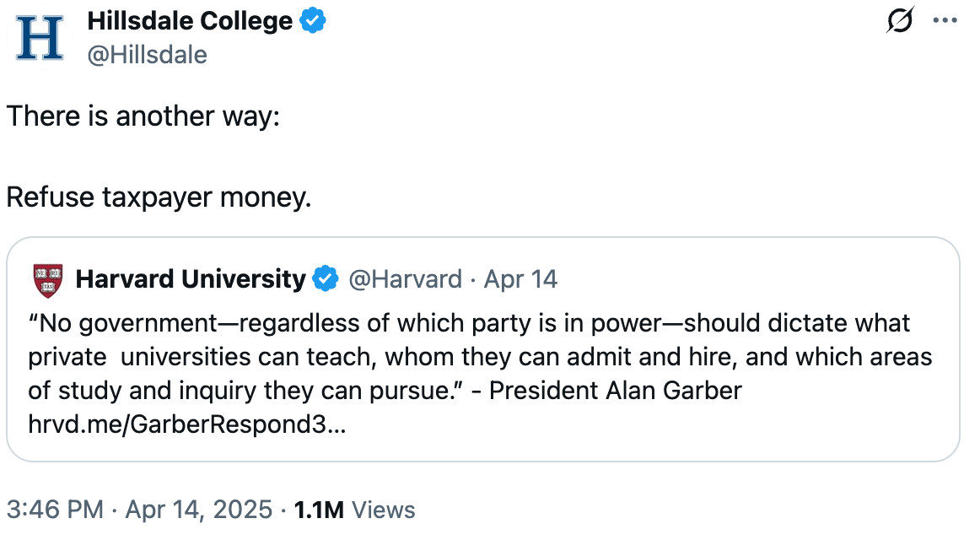This screenshot has width=980, height=540.
Task: Open the Hillsdale College profile name
Action: click(x=190, y=20)
